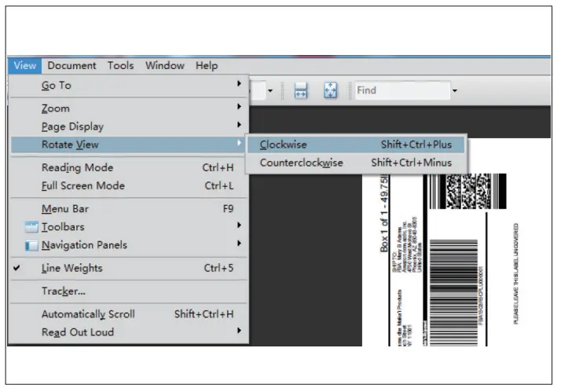Click the Toolbars menu icon
Screen dimensions: 561x392
coord(31,227)
